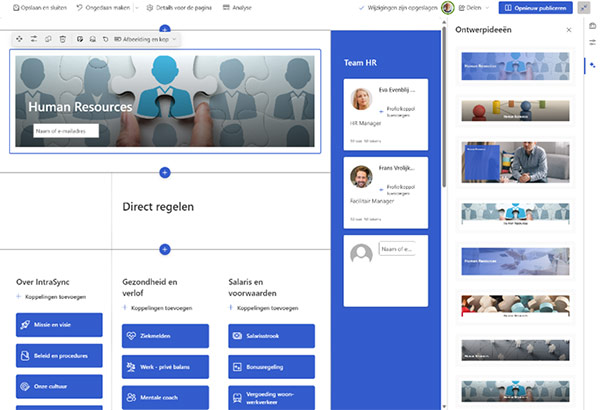
Task: Open the Analyse menu item
Action: point(233,7)
